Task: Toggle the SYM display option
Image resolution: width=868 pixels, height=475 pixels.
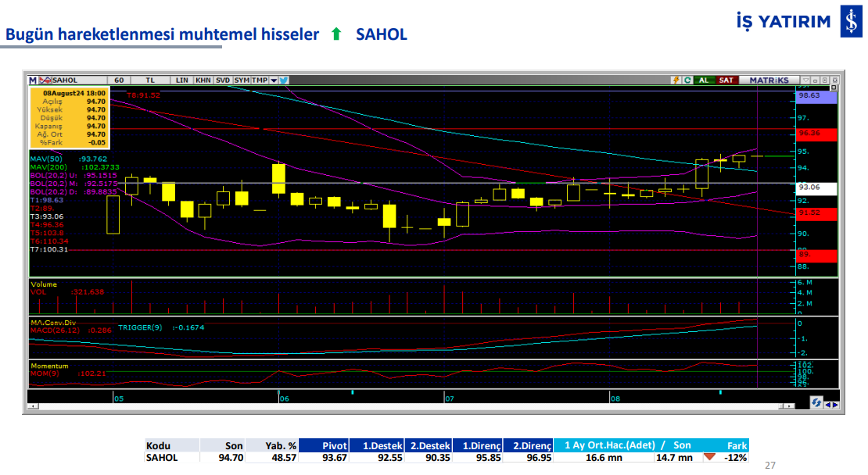Action: [x=242, y=80]
